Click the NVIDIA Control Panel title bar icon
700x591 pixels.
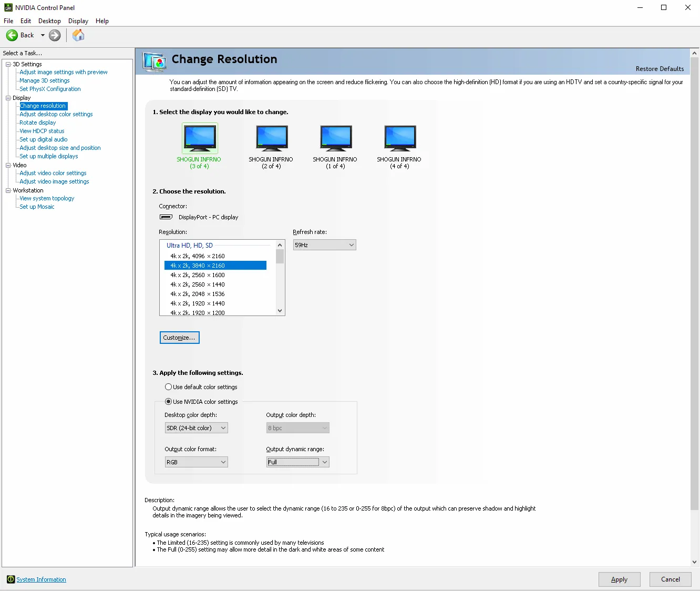[8, 7]
